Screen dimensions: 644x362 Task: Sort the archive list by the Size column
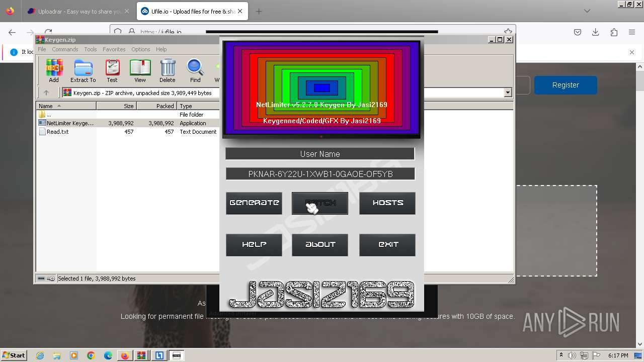coord(116,106)
